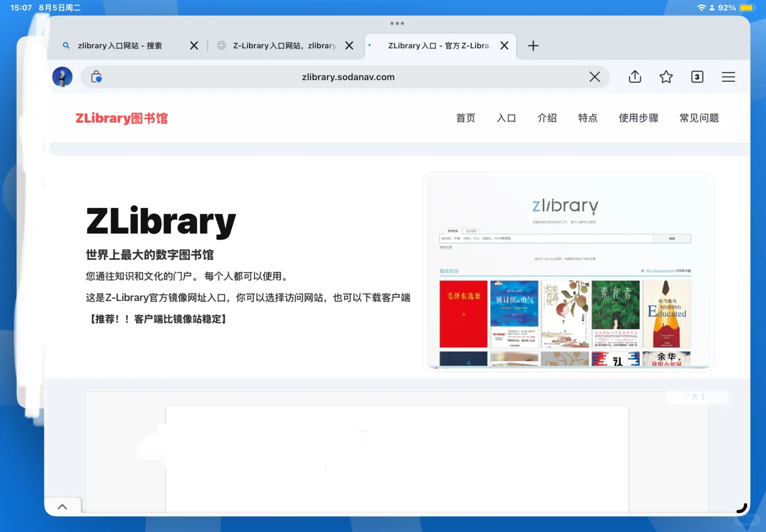Image resolution: width=766 pixels, height=532 pixels.
Task: Select the ZLibrary main heading text
Action: tap(161, 222)
